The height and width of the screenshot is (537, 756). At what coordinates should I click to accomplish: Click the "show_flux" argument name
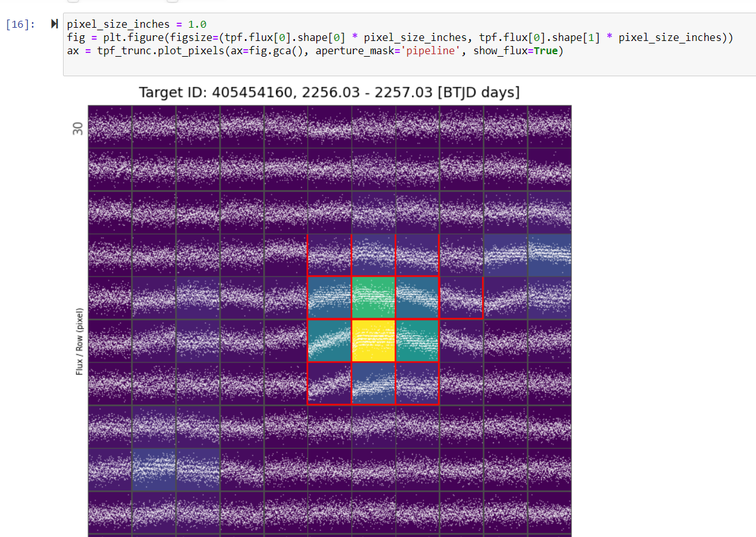[500, 51]
